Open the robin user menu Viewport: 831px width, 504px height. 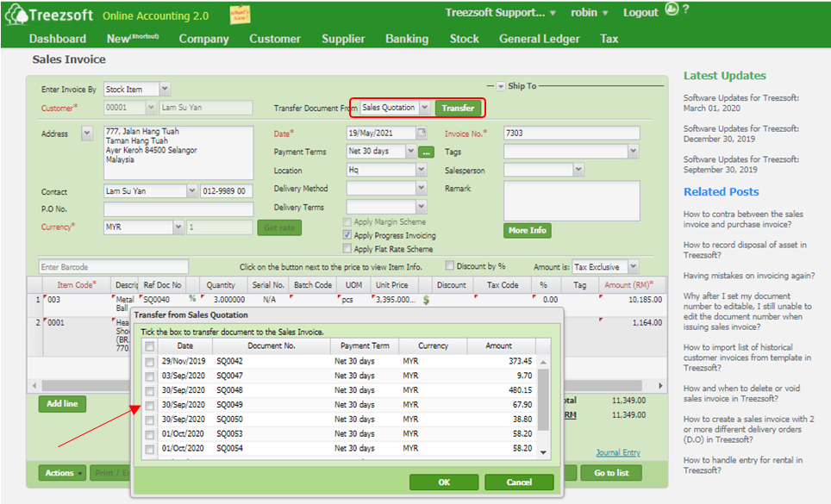pyautogui.click(x=590, y=13)
